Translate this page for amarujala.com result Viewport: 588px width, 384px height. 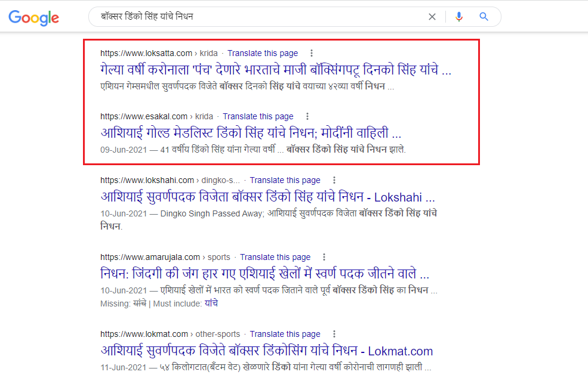pyautogui.click(x=275, y=257)
